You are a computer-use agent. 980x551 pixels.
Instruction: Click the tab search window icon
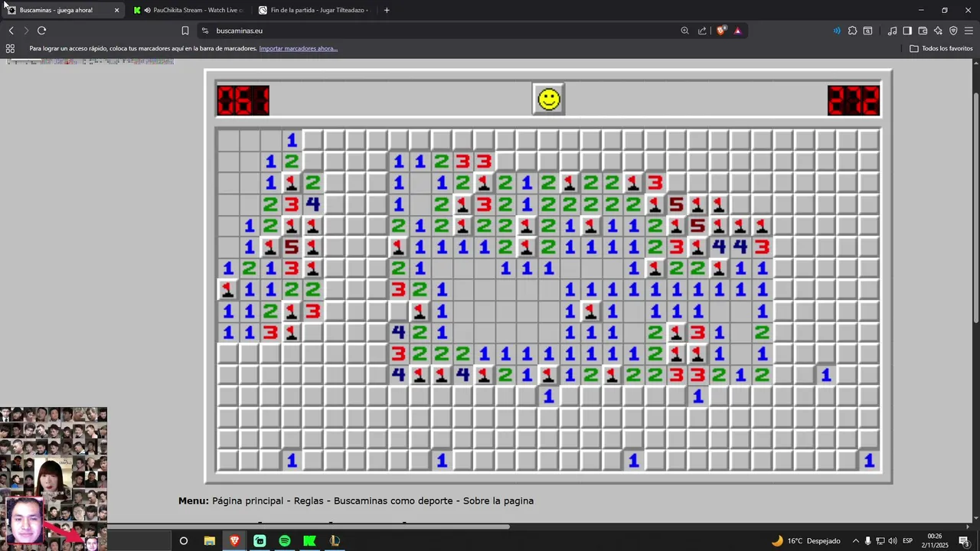point(867,31)
